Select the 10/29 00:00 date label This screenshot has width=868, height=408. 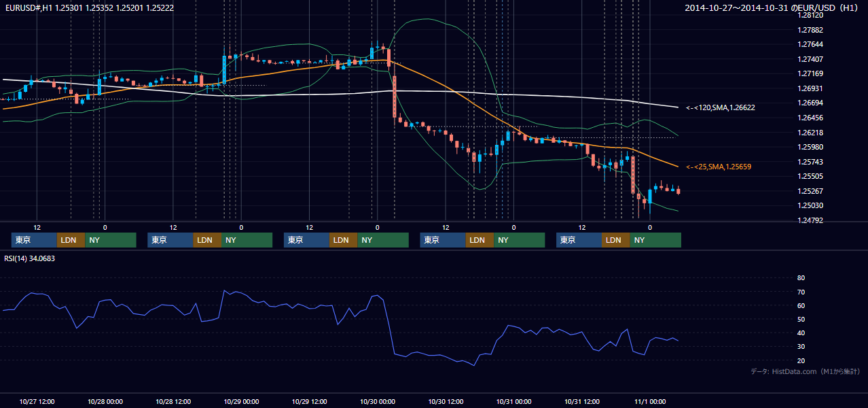coord(241,401)
